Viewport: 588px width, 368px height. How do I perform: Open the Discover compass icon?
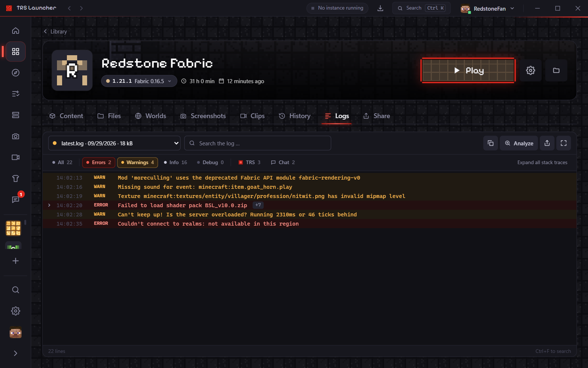[15, 72]
